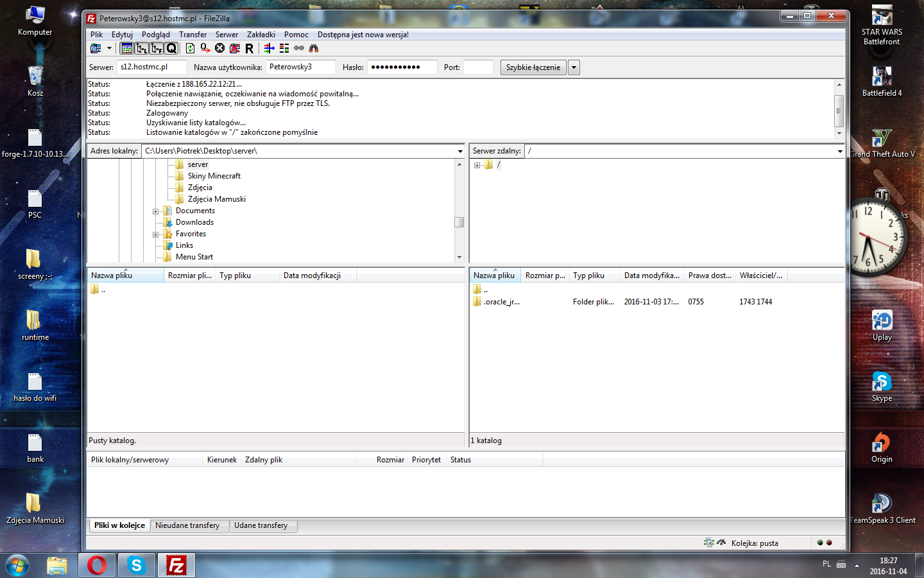
Task: Open the local address path dropdown
Action: [x=460, y=152]
